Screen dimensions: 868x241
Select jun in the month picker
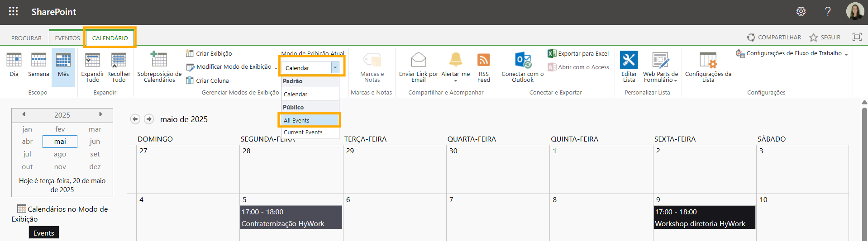pos(95,142)
